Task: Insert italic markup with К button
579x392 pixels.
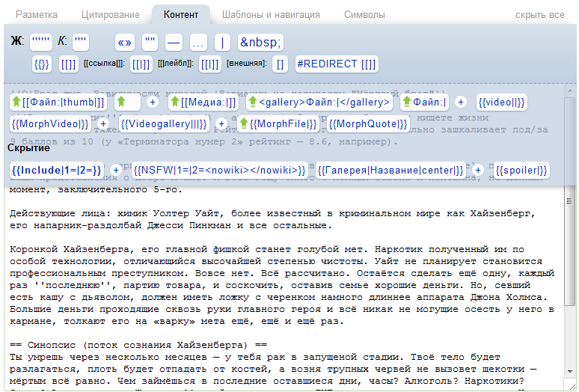Action: [x=81, y=41]
